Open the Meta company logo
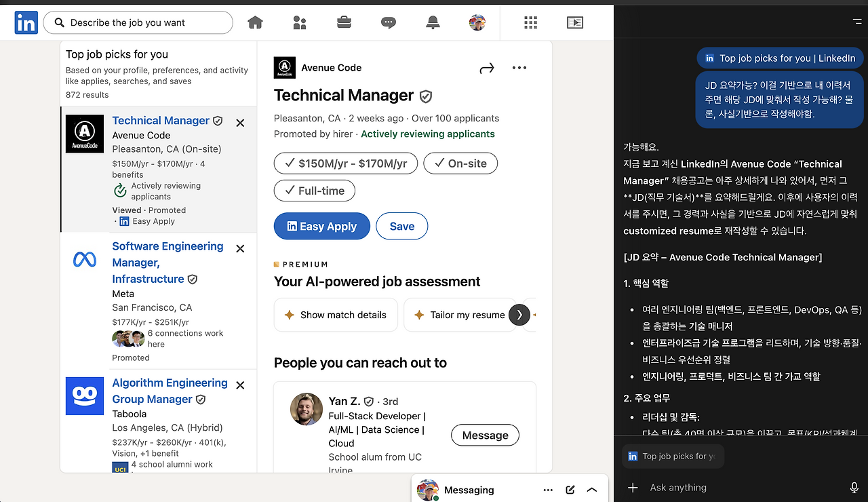 click(85, 259)
